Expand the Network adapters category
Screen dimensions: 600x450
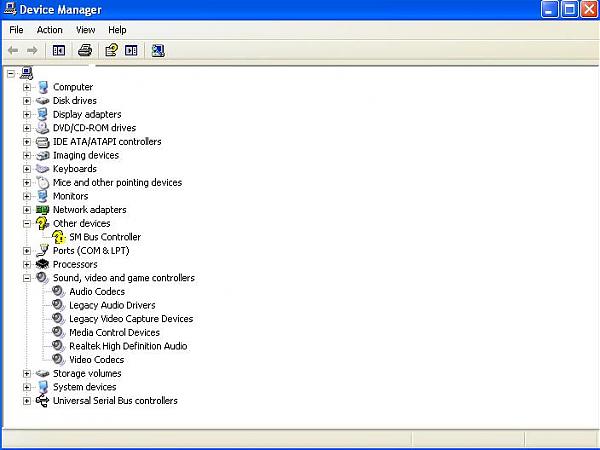(x=26, y=210)
